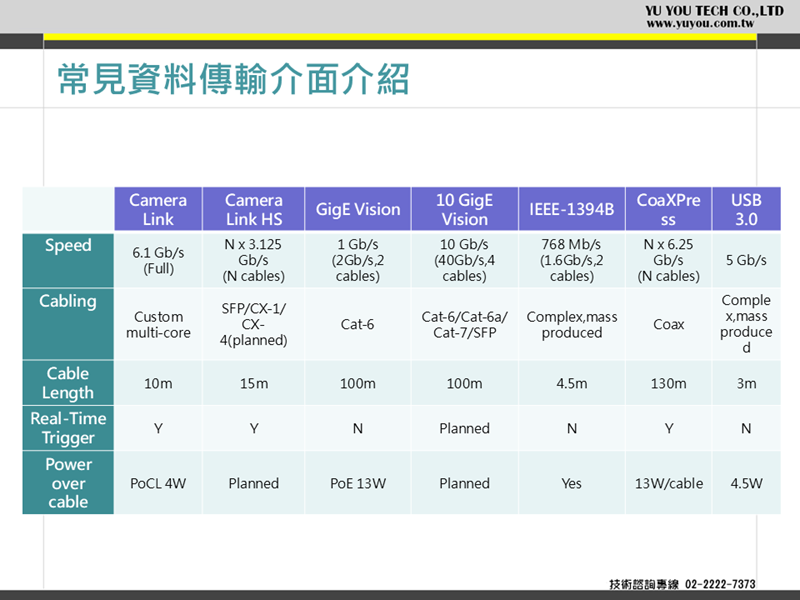Select the Speed row header
Screen dimensions: 800x600
point(68,260)
